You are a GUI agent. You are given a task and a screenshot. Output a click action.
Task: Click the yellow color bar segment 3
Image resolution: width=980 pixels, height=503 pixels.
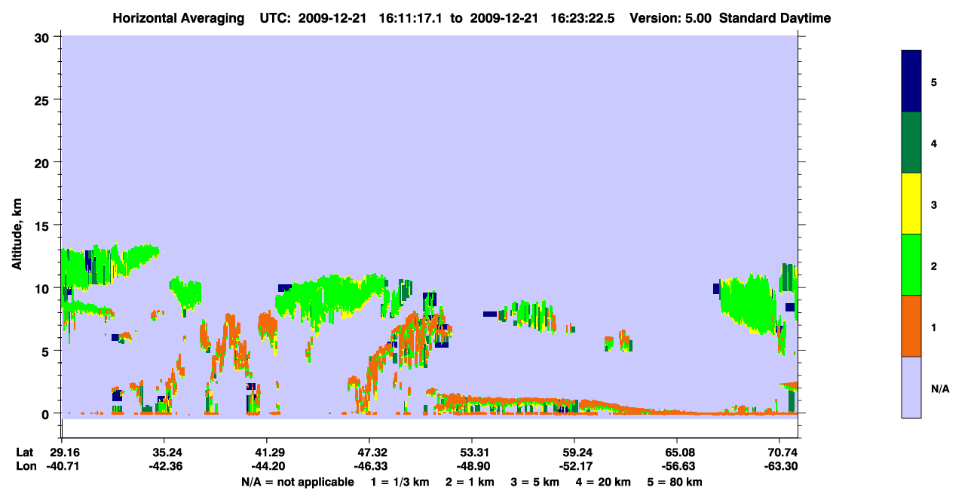[911, 204]
